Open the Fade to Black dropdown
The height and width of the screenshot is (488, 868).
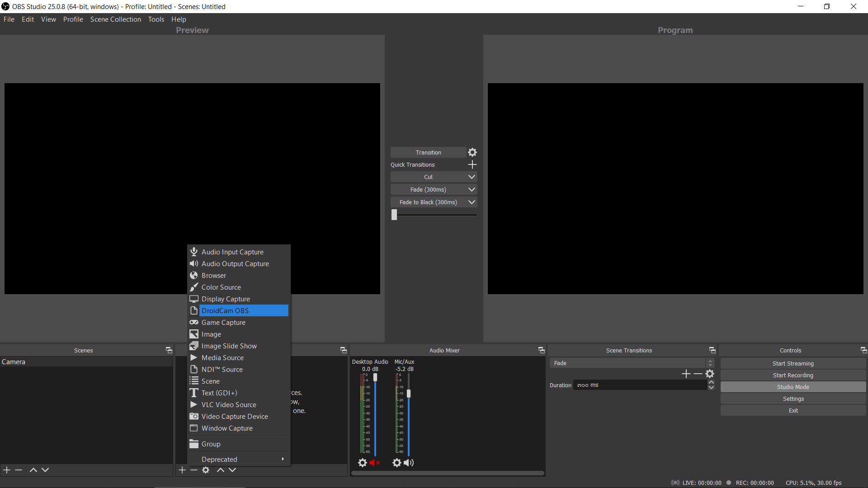click(x=472, y=202)
